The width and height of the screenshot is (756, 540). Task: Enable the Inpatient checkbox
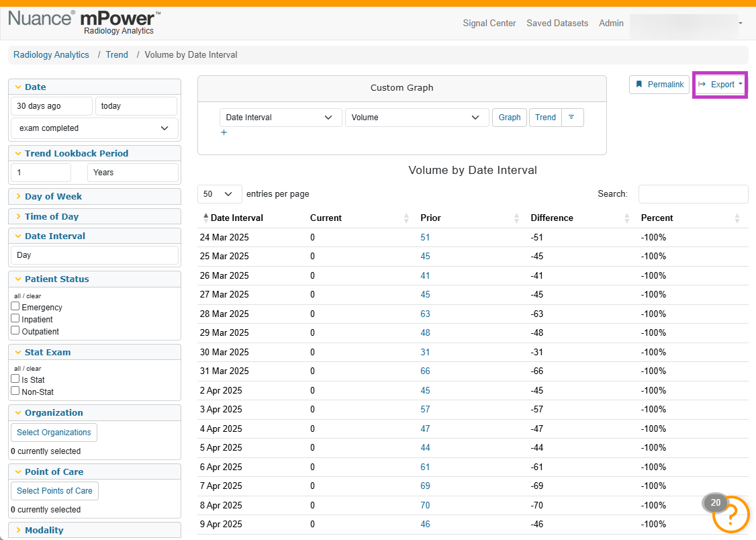tap(15, 318)
